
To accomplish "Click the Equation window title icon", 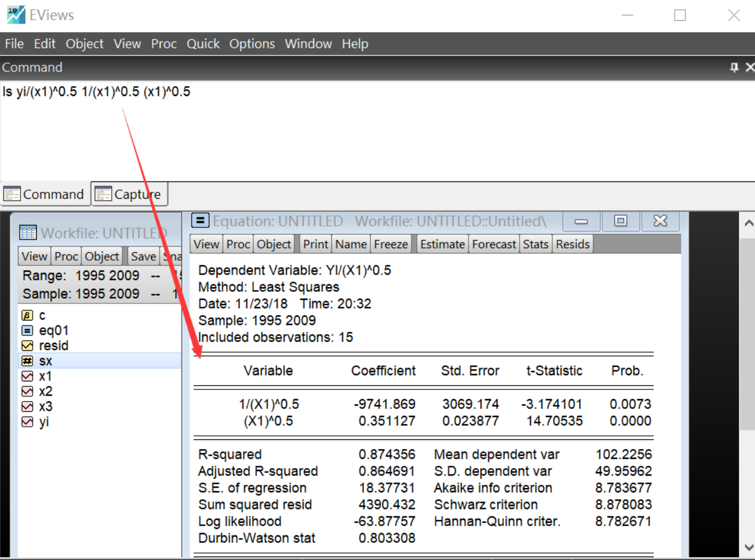I will 200,220.
